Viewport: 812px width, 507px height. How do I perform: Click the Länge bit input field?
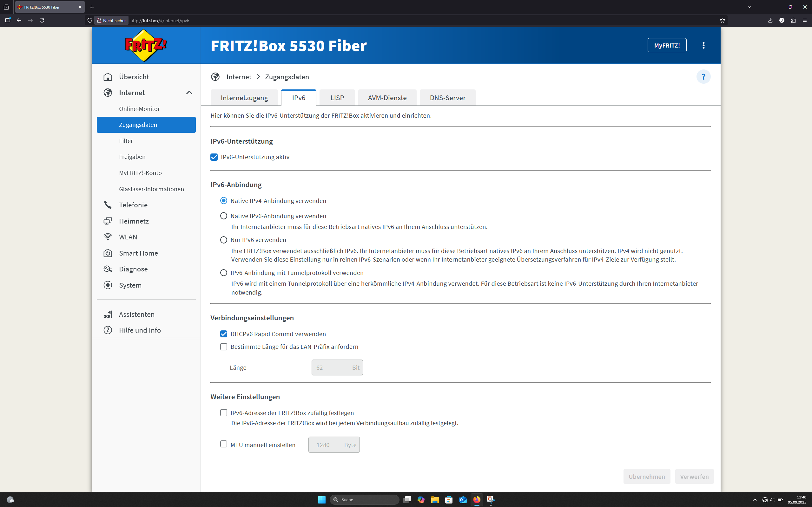337,367
